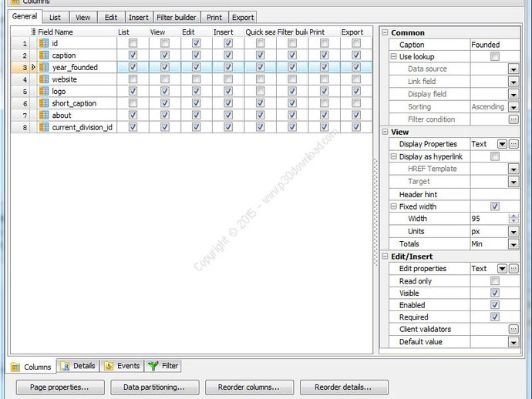Toggle View checkbox for website field
532x399 pixels.
(165, 79)
